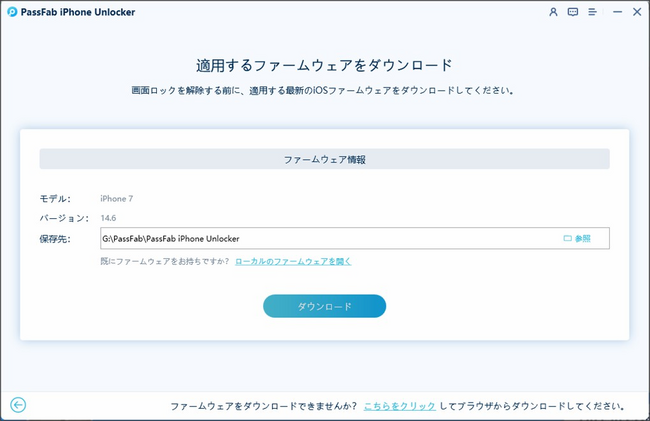Open the user account icon
This screenshot has width=650, height=421.
pos(555,12)
